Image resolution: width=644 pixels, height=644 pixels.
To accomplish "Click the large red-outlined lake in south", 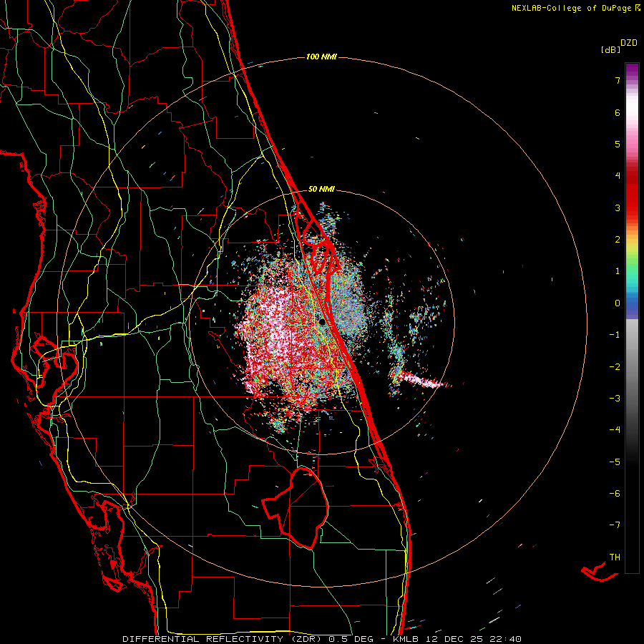I will [x=296, y=507].
